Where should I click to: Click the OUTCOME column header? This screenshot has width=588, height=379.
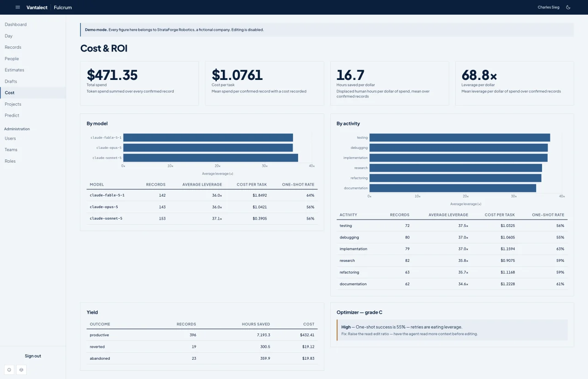100,324
